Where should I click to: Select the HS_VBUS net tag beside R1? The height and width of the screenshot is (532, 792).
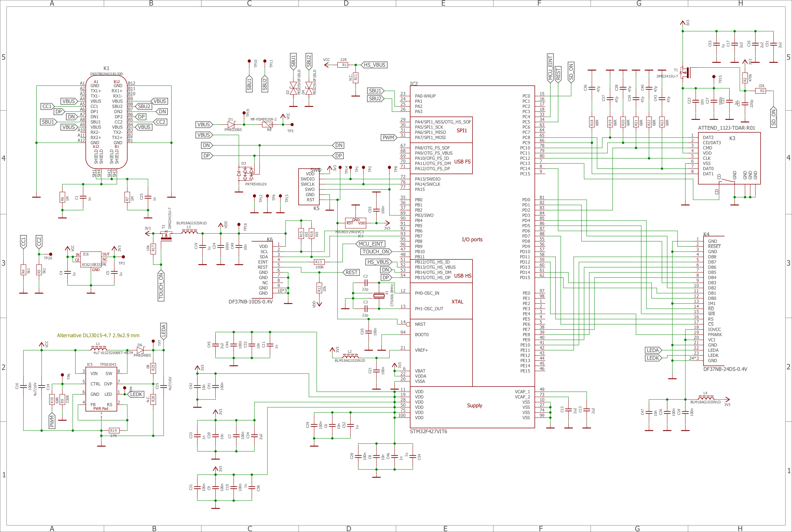click(x=374, y=65)
